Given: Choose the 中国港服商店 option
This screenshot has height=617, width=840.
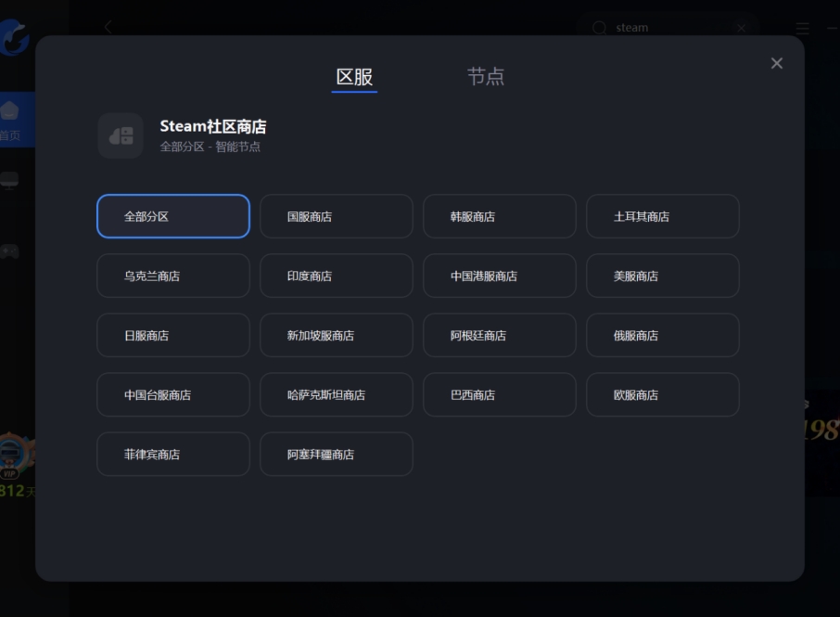Looking at the screenshot, I should coord(499,276).
